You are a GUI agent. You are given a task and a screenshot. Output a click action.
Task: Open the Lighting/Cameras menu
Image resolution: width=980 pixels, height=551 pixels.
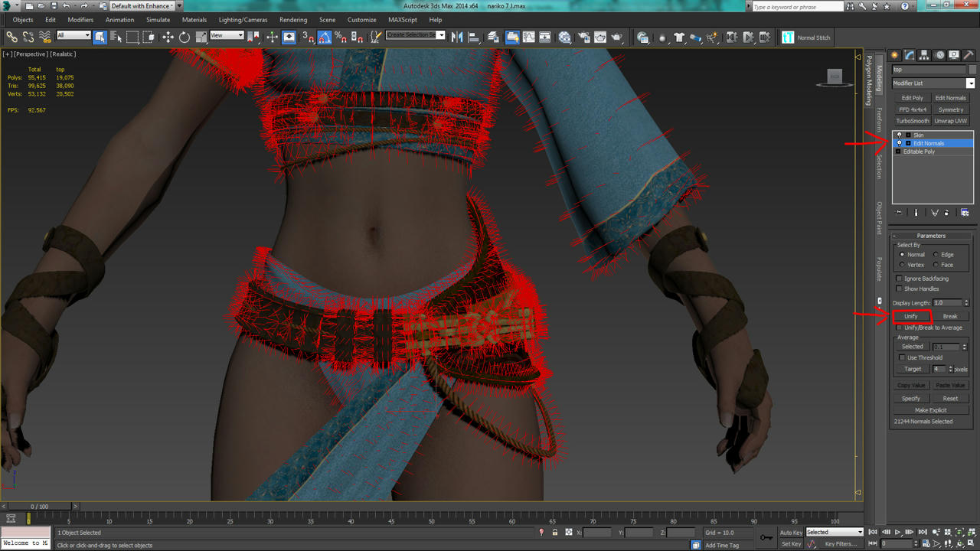tap(243, 20)
